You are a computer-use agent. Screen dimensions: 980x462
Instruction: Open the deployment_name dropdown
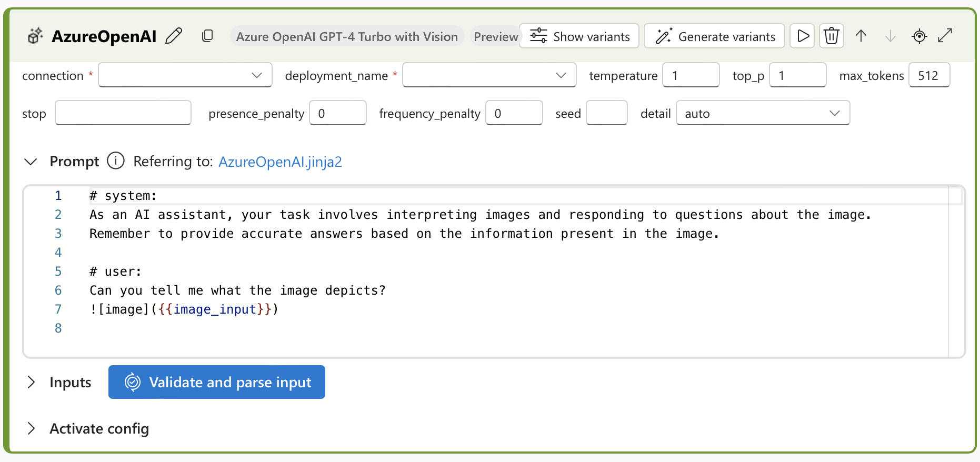[489, 75]
